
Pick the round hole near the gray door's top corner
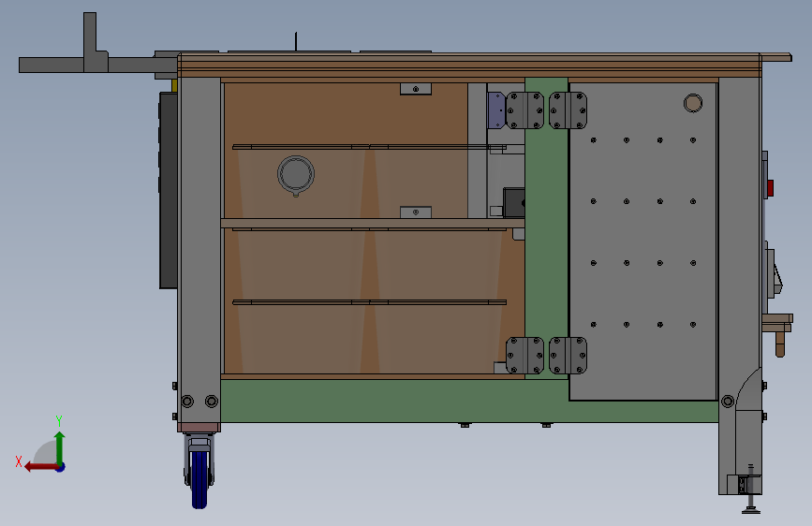[693, 103]
